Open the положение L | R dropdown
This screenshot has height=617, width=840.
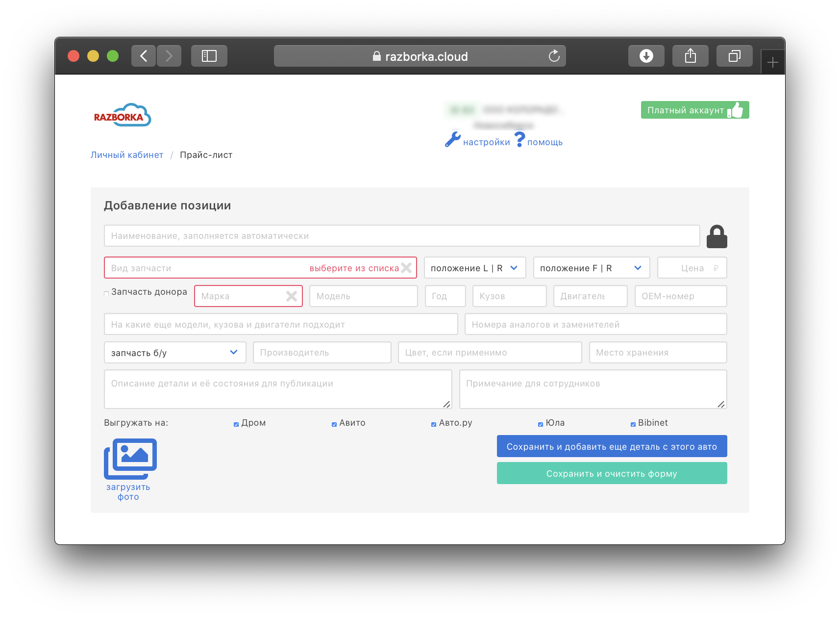pos(474,268)
